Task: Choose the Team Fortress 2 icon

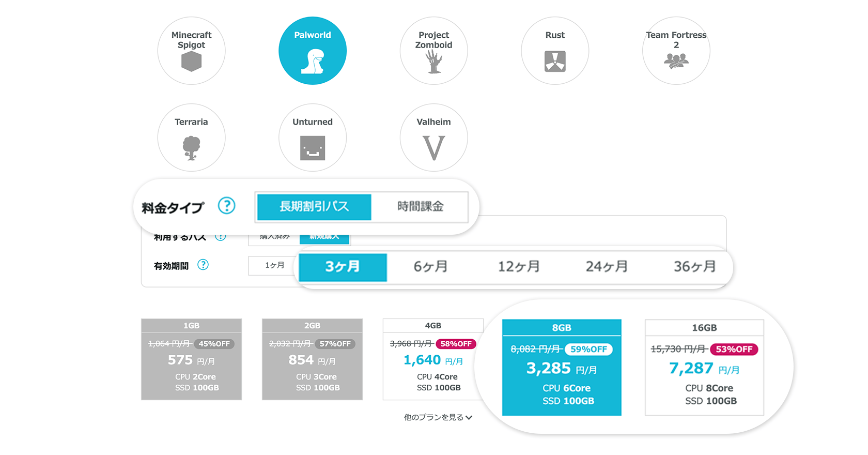Action: (676, 51)
